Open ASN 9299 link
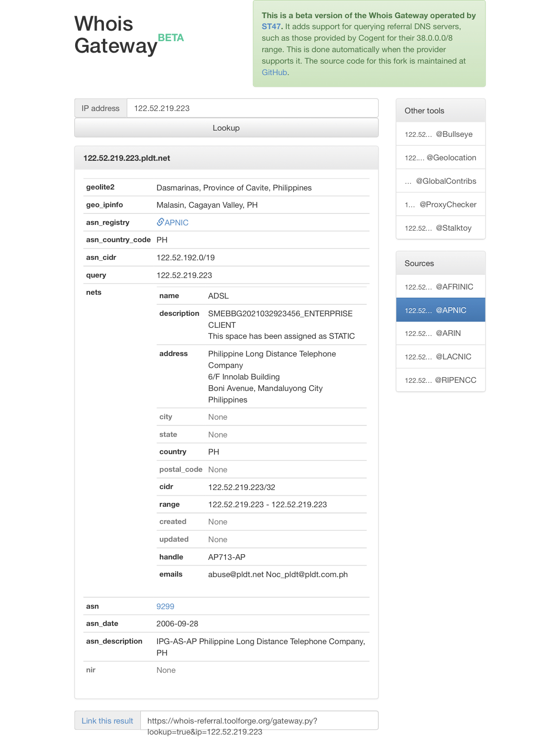The width and height of the screenshot is (560, 747). pyautogui.click(x=165, y=606)
